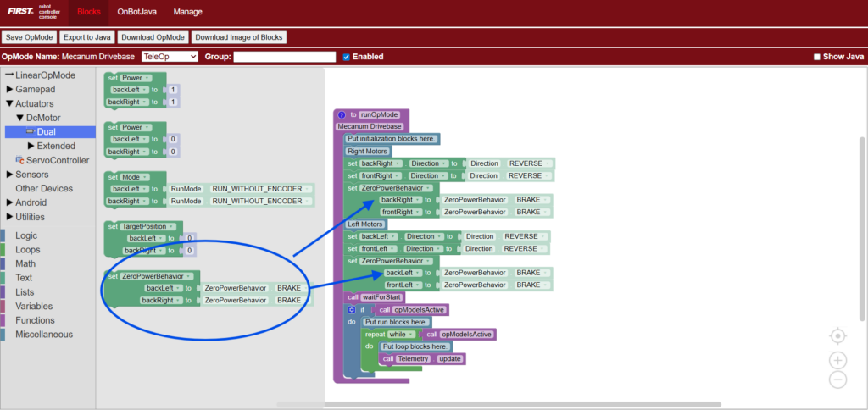Select the Variables toolbox category
Viewport: 868px width, 410px height.
tap(34, 306)
